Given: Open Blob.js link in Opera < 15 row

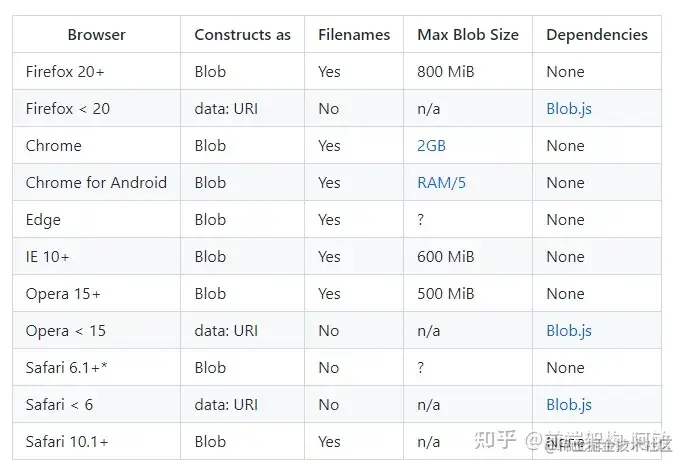Looking at the screenshot, I should (x=568, y=330).
